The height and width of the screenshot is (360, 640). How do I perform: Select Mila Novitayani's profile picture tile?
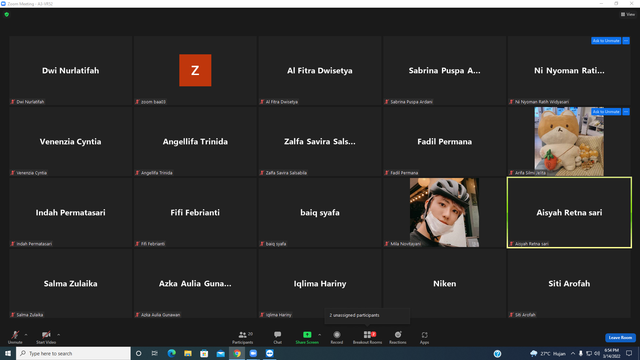[x=444, y=212]
